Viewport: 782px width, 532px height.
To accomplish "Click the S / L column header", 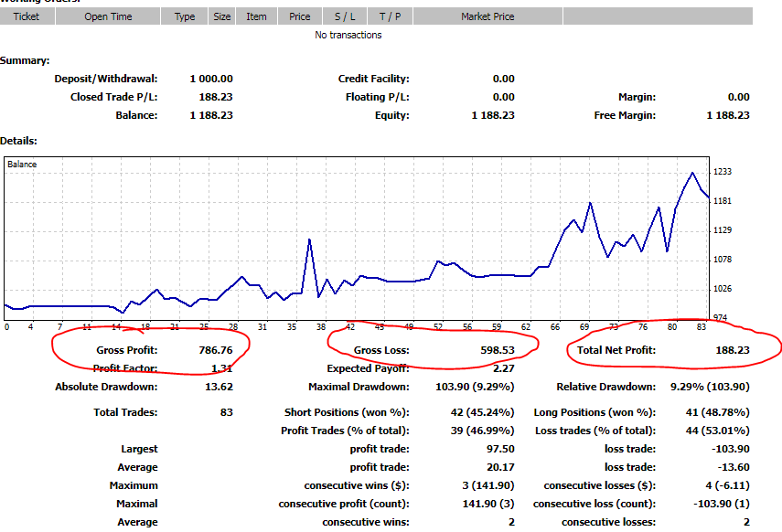I will pos(345,16).
